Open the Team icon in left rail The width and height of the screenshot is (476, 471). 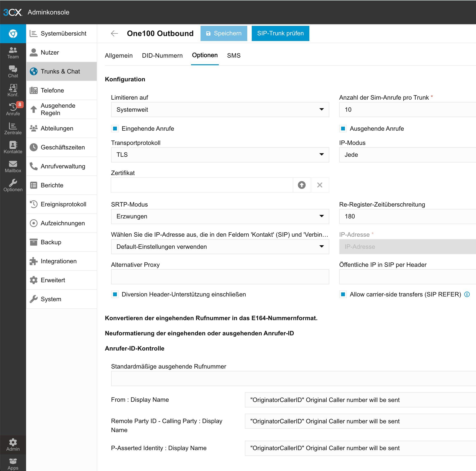[x=13, y=53]
